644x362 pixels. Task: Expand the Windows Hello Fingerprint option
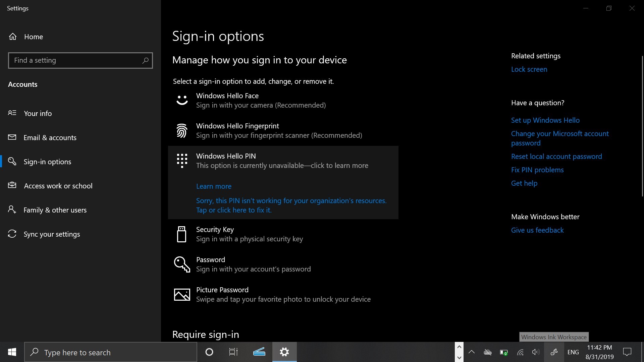pos(283,130)
